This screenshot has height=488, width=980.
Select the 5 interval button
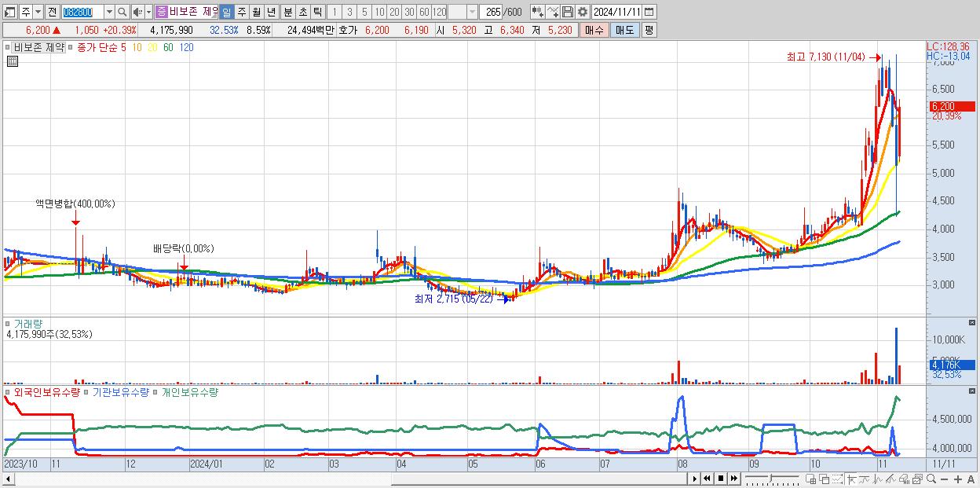(364, 13)
